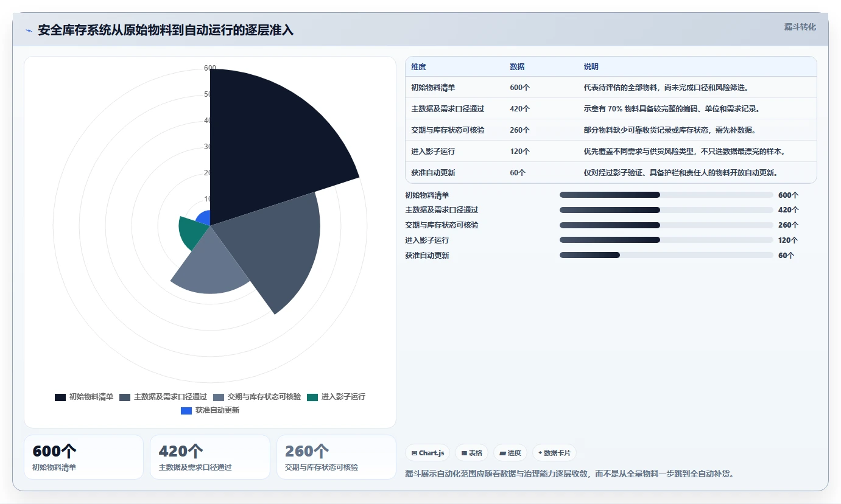
Task: Click the 获准自动更新 progress bar
Action: (666, 255)
